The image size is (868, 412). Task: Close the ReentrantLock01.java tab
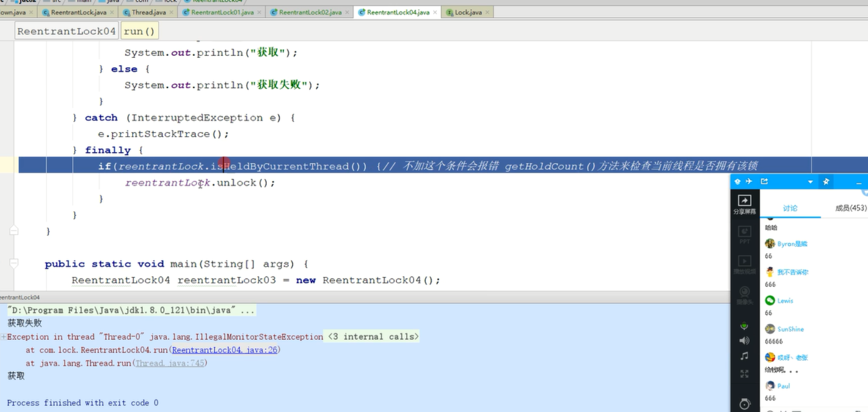coord(260,12)
